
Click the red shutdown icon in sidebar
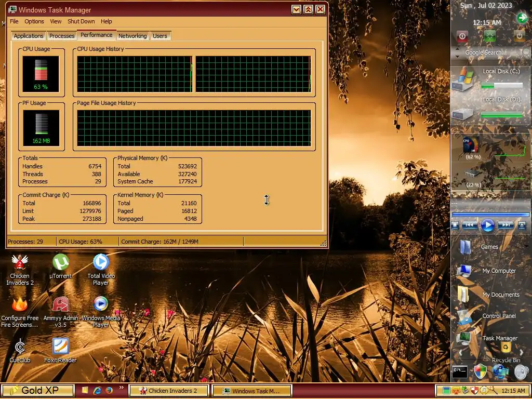point(462,36)
